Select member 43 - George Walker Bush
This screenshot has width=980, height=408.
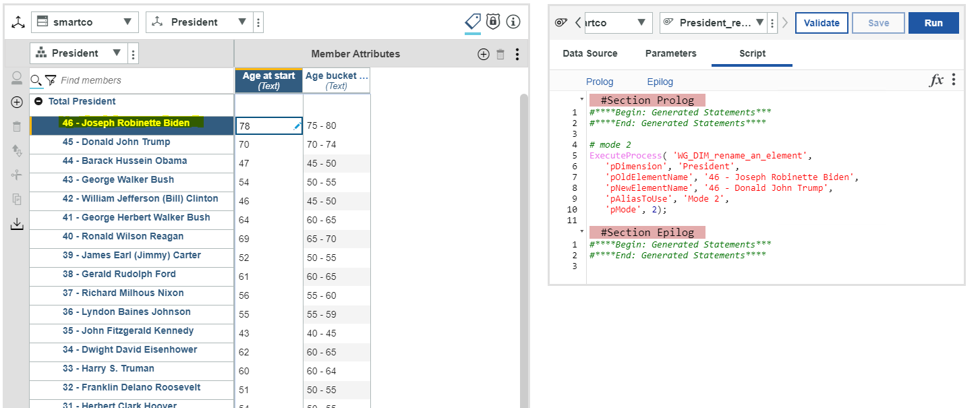(x=118, y=180)
